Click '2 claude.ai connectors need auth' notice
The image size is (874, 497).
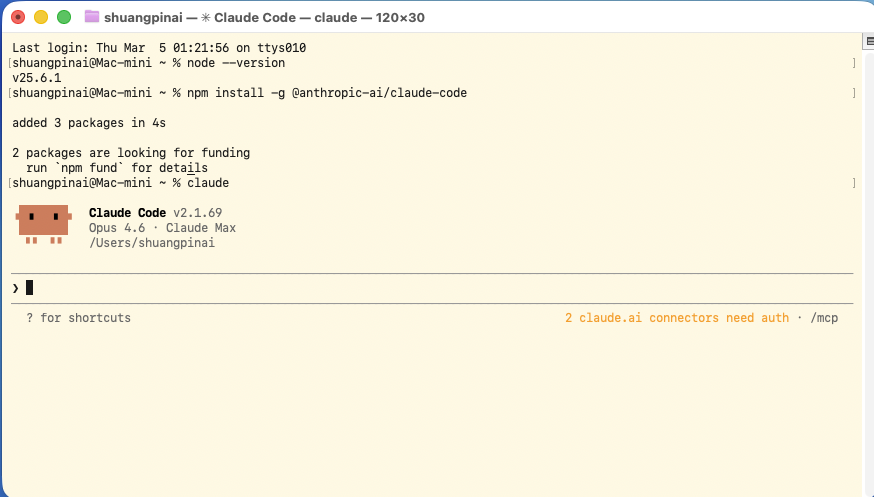(x=677, y=318)
